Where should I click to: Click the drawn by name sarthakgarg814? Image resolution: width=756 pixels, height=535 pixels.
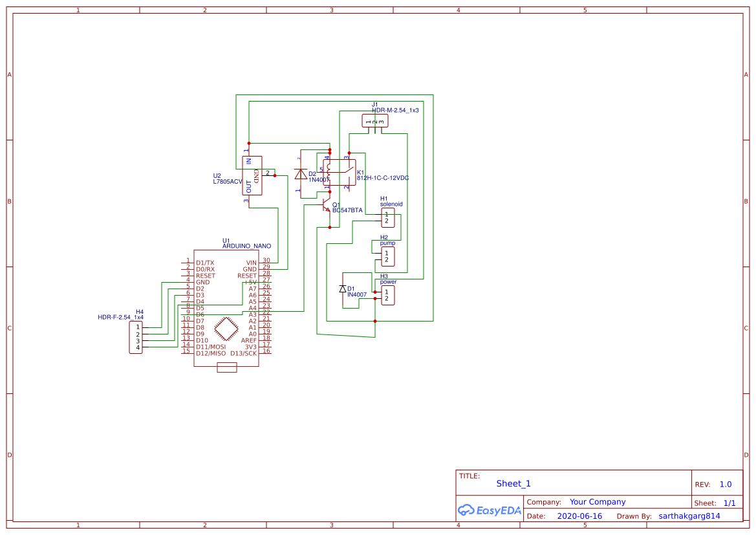pos(689,516)
